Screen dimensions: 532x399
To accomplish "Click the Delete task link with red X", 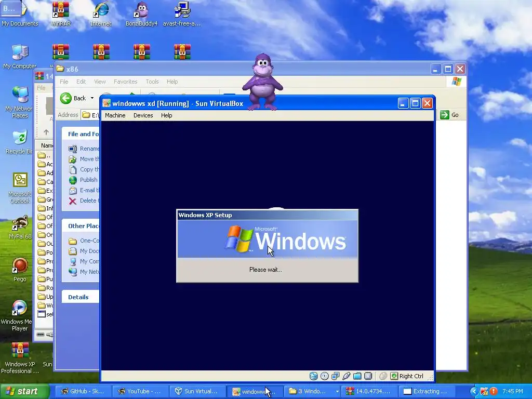I will click(84, 201).
